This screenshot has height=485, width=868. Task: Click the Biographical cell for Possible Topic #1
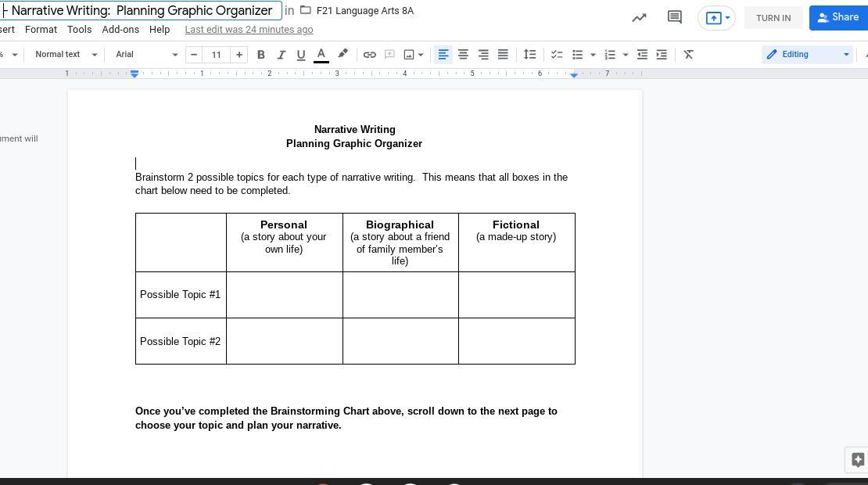(400, 295)
